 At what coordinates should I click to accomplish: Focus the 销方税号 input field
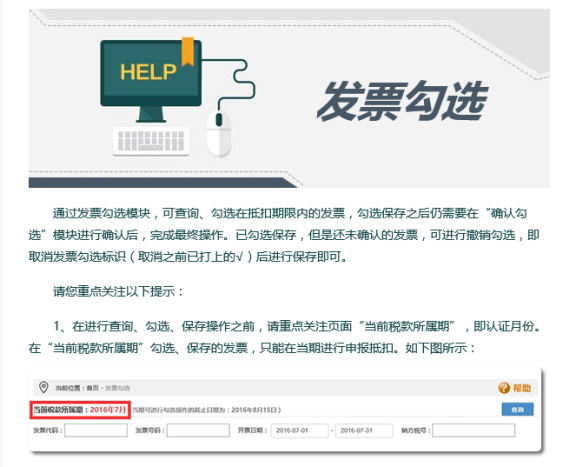(x=474, y=430)
